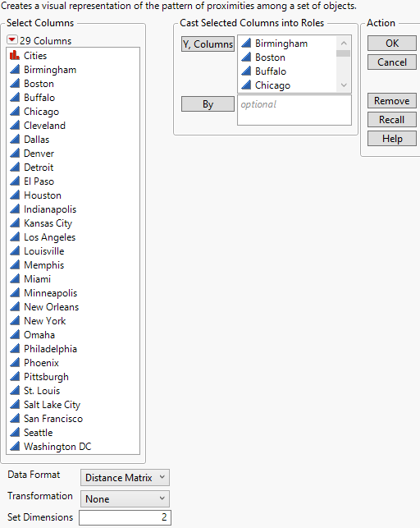Viewport: 420px width, 528px height.
Task: Click the continuous icon beside El Paso
Action: pos(15,181)
